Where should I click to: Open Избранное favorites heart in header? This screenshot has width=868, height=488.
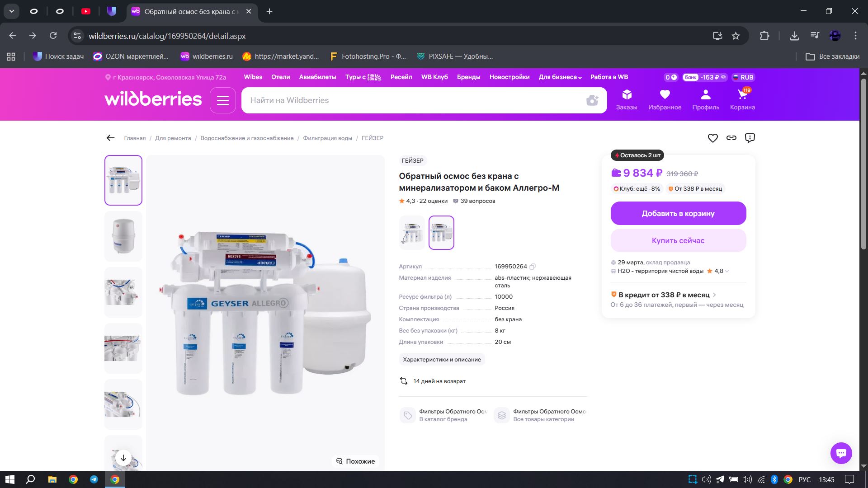[x=664, y=99]
